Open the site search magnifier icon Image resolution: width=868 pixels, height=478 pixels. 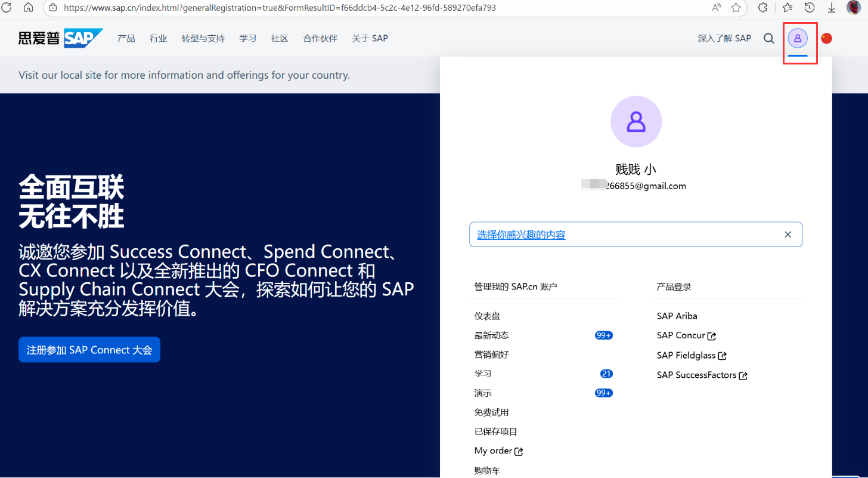pos(769,38)
